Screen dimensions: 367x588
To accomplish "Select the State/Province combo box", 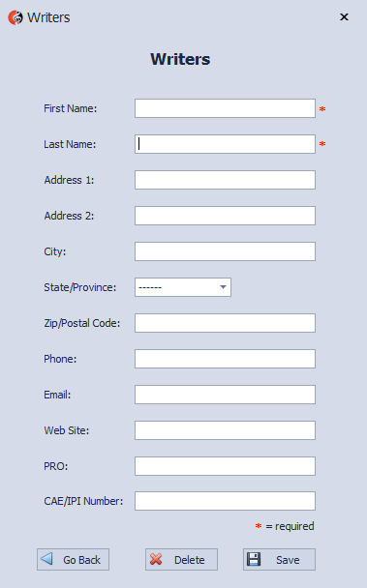I will (x=183, y=287).
